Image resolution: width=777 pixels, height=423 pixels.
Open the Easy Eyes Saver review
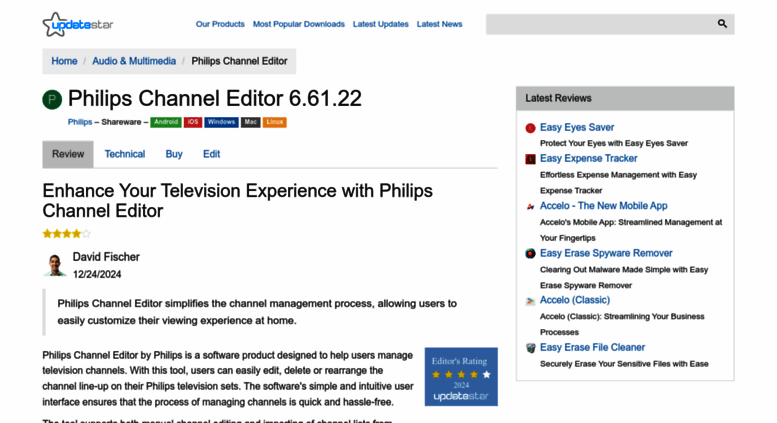(x=577, y=127)
